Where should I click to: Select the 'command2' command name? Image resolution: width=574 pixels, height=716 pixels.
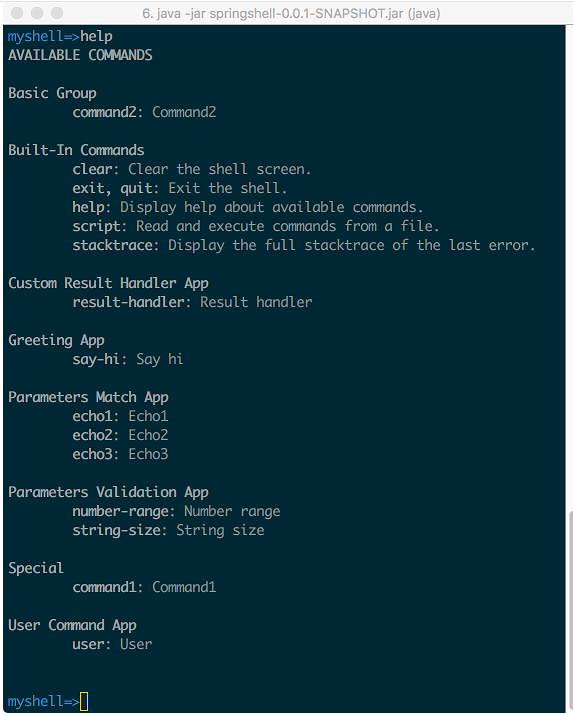coord(104,112)
